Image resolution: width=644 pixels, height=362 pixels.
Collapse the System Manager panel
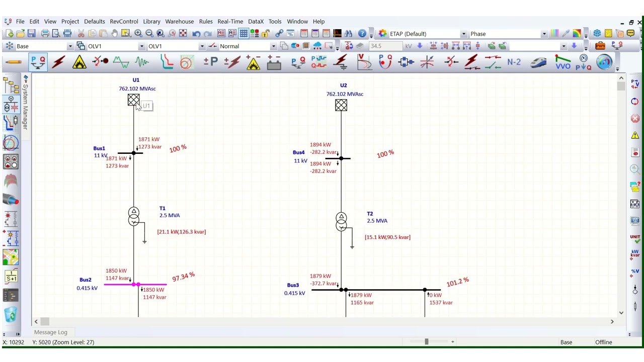pos(26,78)
